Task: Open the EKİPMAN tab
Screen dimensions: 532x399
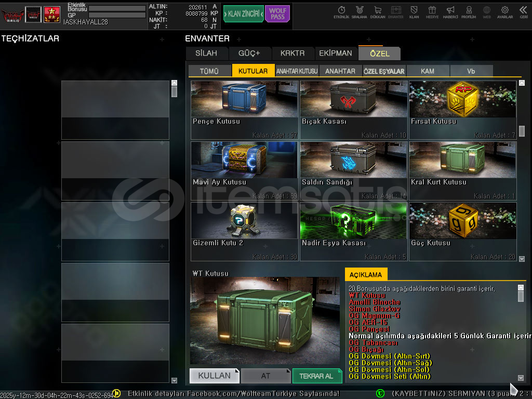Action: 336,53
